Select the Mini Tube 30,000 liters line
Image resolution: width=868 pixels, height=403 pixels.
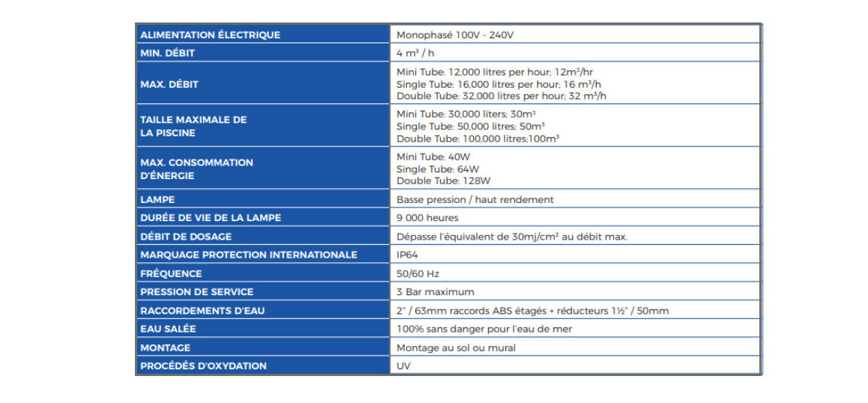[x=465, y=114]
